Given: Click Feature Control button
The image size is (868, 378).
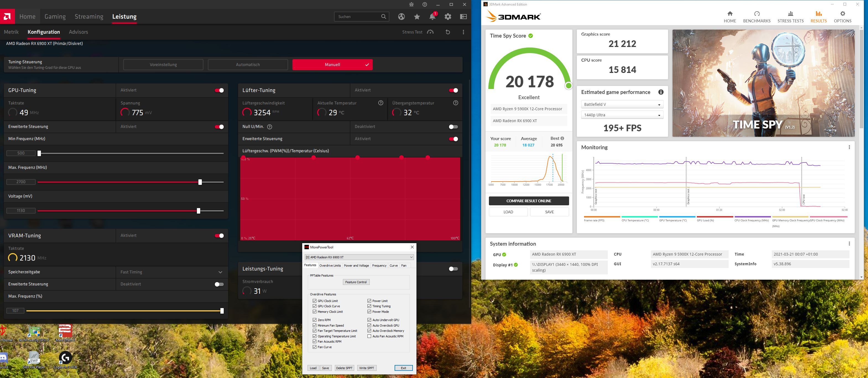Looking at the screenshot, I should (356, 282).
